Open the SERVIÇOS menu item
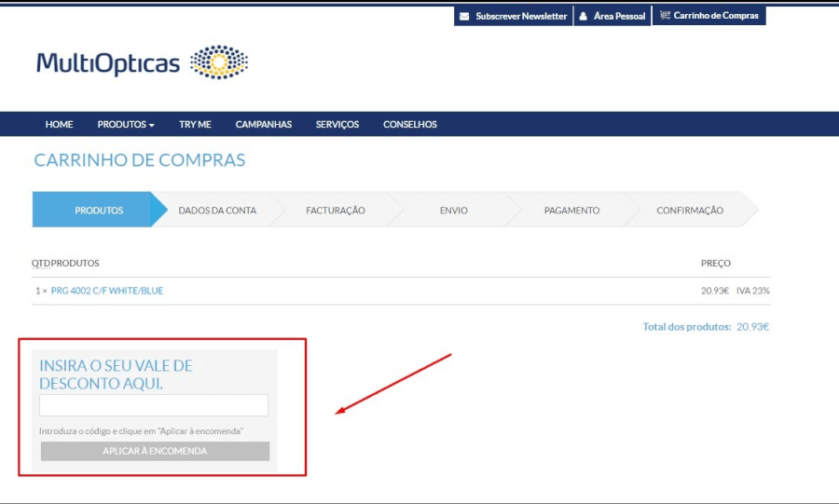839x504 pixels. pyautogui.click(x=337, y=125)
